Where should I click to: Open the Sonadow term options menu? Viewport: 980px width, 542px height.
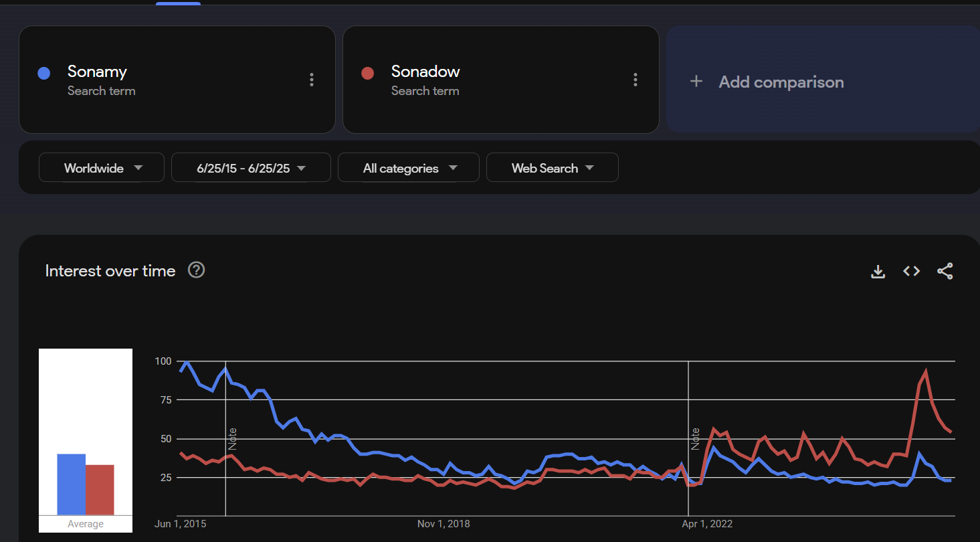coord(635,80)
